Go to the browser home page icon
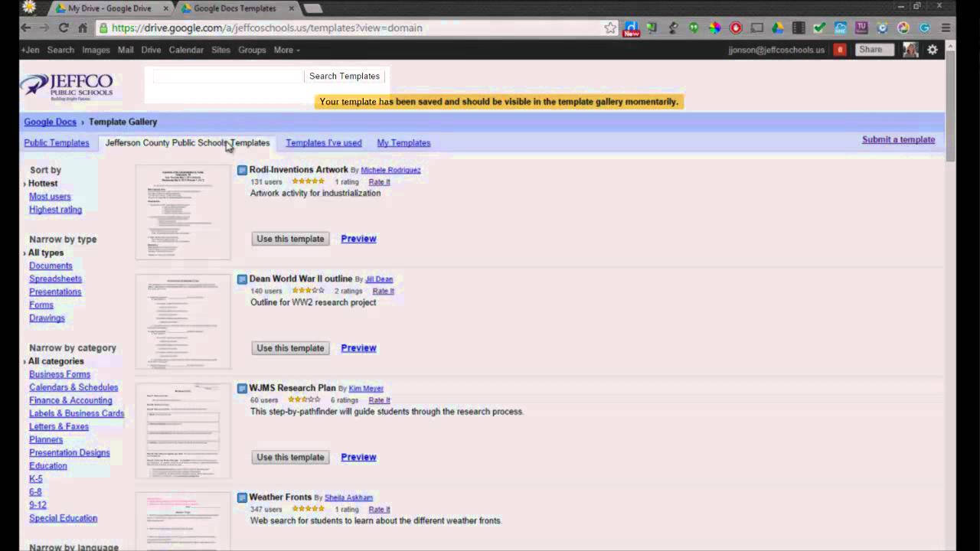Image resolution: width=980 pixels, height=551 pixels. click(x=83, y=28)
